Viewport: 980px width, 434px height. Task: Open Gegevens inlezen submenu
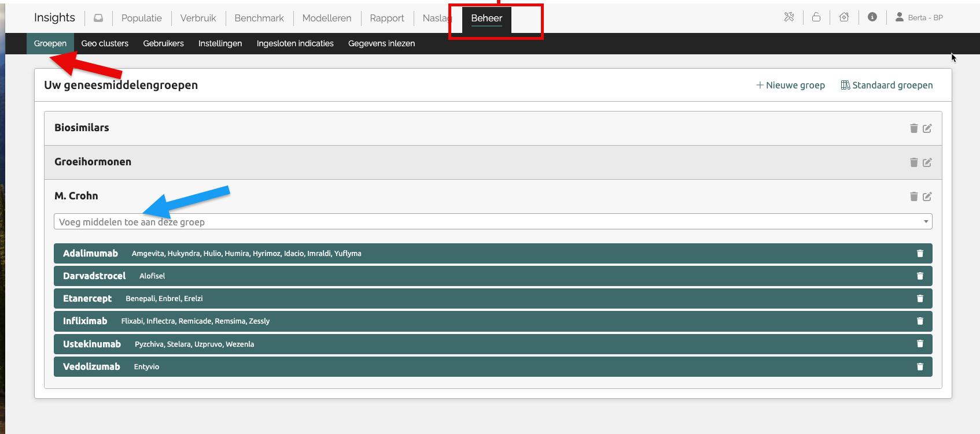[381, 43]
